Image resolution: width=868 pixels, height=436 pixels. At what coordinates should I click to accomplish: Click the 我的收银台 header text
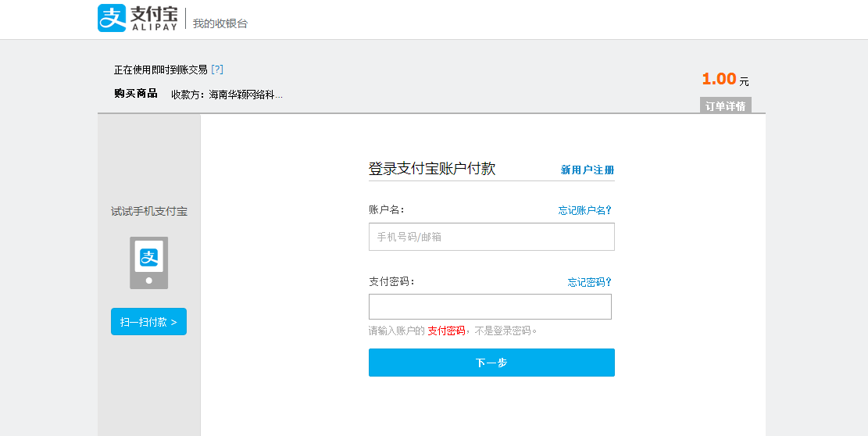click(x=220, y=23)
